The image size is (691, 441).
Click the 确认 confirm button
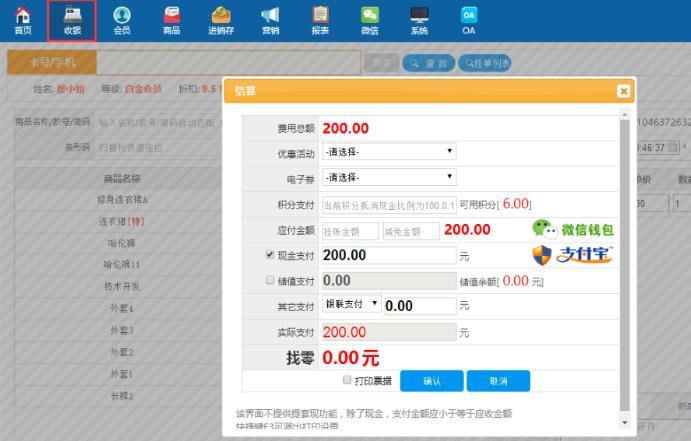[x=431, y=381]
